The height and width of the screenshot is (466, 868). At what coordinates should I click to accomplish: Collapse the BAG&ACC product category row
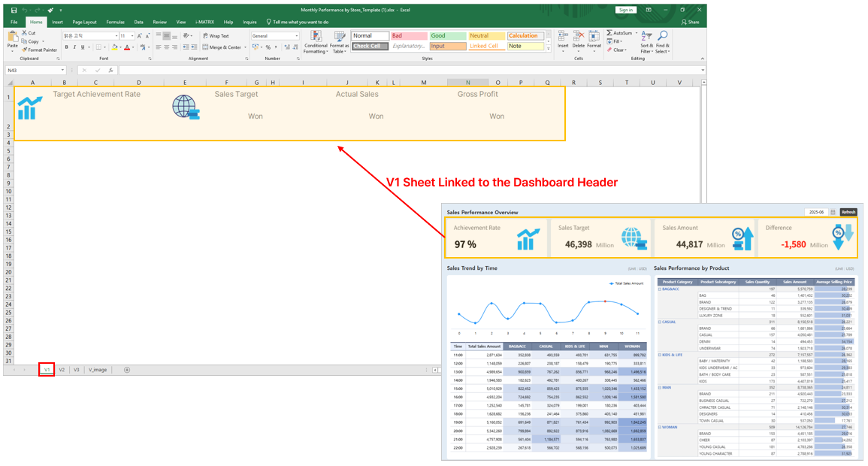click(x=660, y=289)
